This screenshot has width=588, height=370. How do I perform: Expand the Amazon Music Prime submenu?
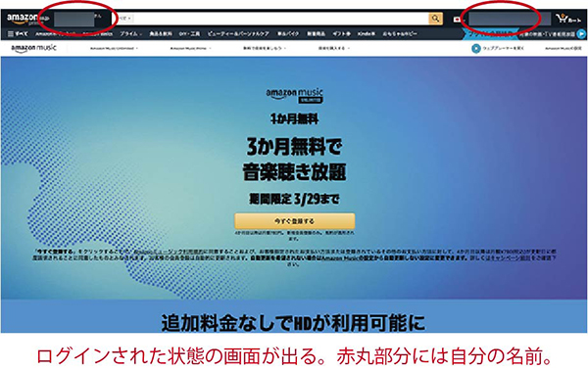[x=191, y=48]
